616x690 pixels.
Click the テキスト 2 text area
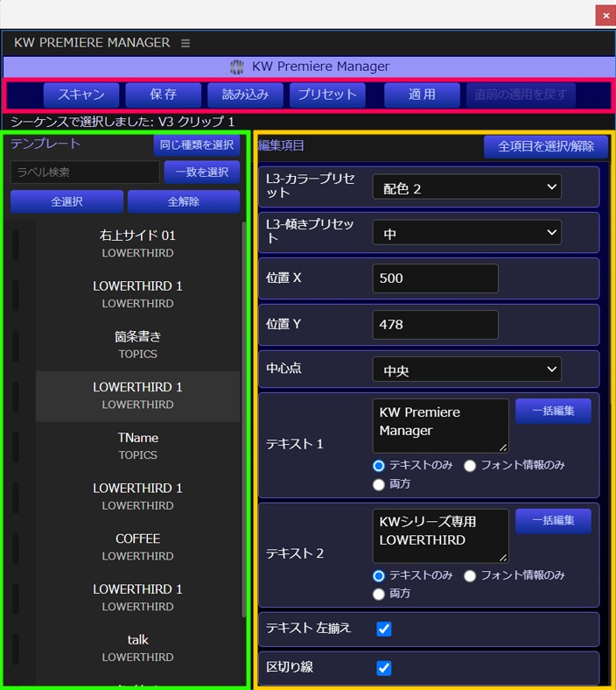point(441,536)
